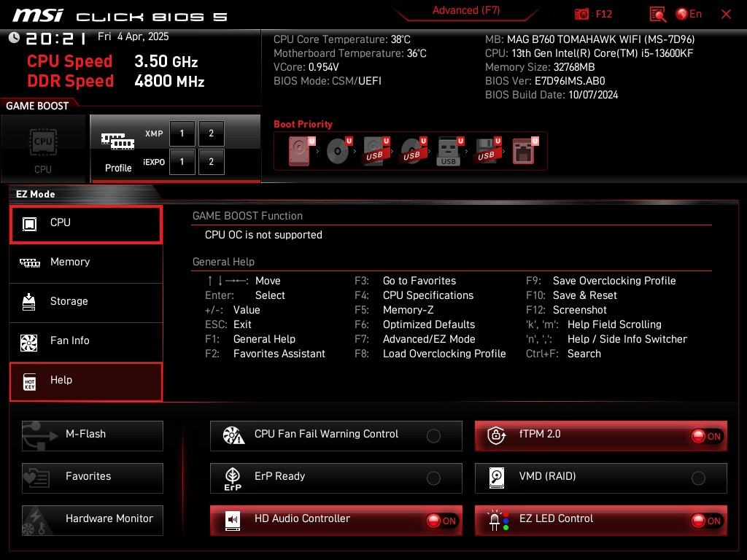Open the En language selector
The image size is (747, 560).
pos(689,14)
